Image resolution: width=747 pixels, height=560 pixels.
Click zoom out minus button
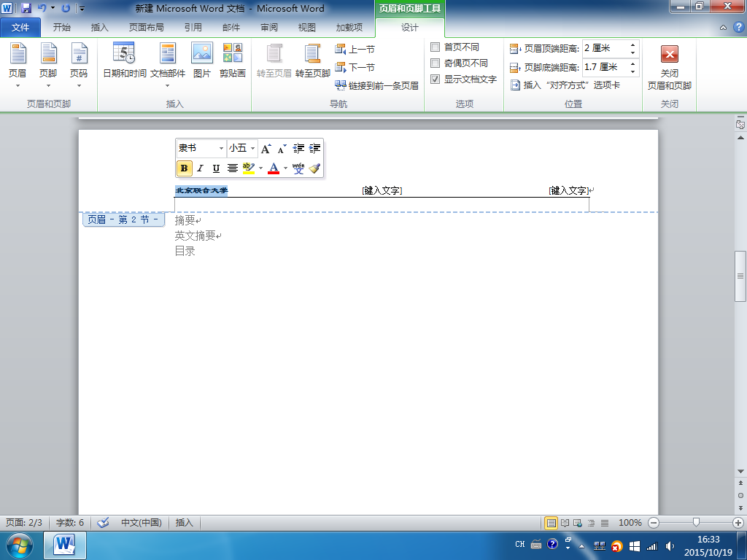tap(654, 523)
